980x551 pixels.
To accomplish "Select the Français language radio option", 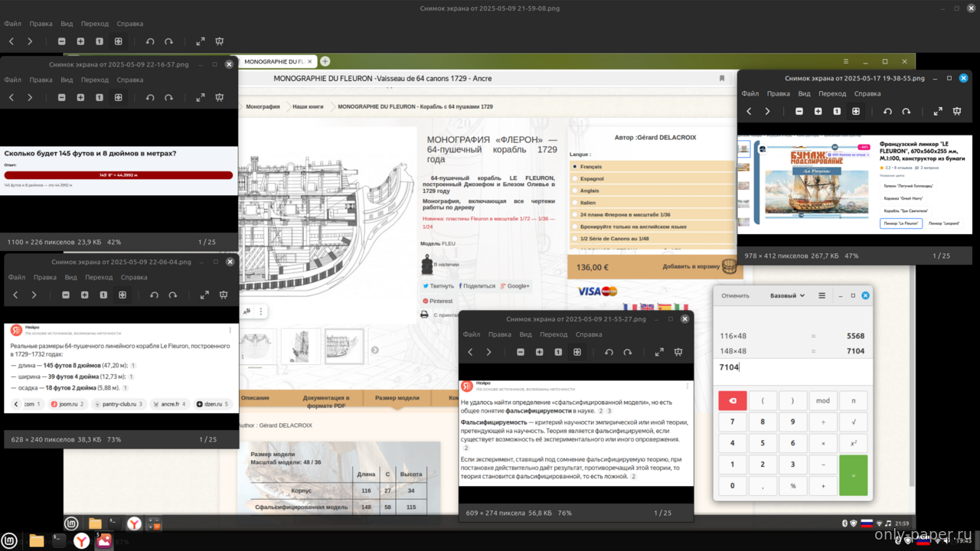I will [x=575, y=166].
